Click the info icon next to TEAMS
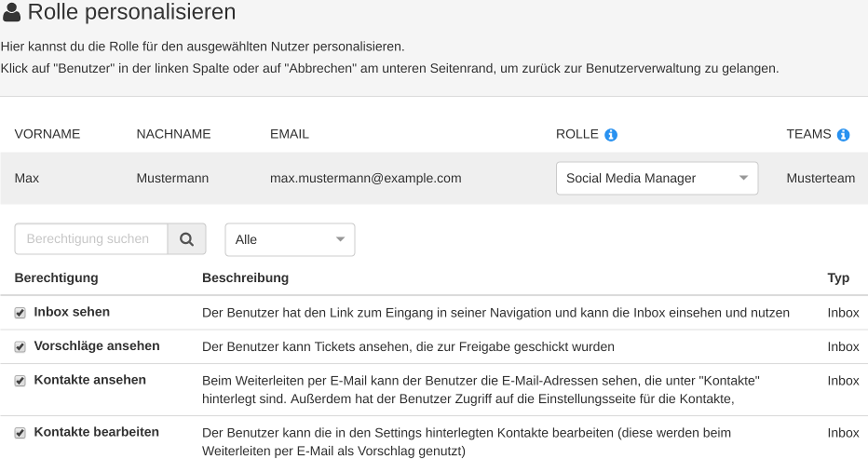868x459 pixels. [x=843, y=135]
